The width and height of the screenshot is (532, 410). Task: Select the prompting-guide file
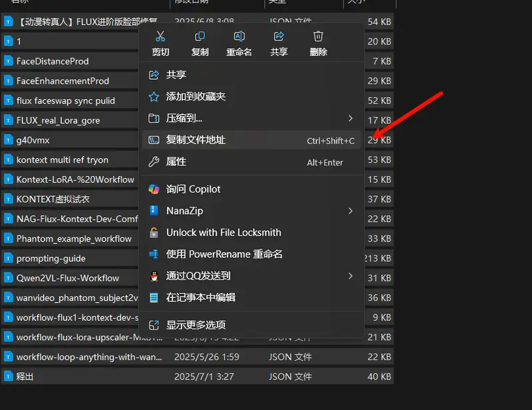coord(51,258)
